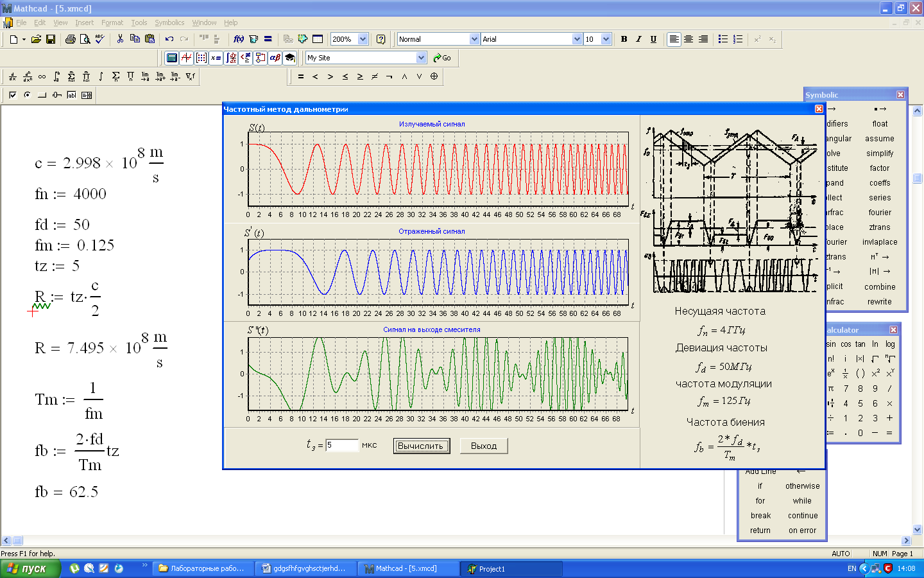Open the Symbolic keyword (graduation cap) palette
Screen dimensions: 924x578
(x=289, y=58)
